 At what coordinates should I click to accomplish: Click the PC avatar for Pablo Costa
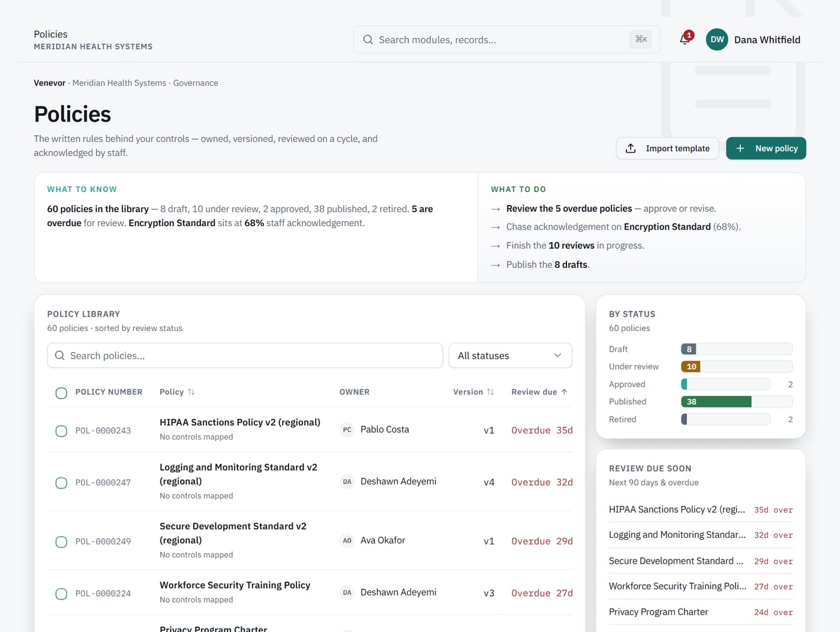click(x=347, y=430)
